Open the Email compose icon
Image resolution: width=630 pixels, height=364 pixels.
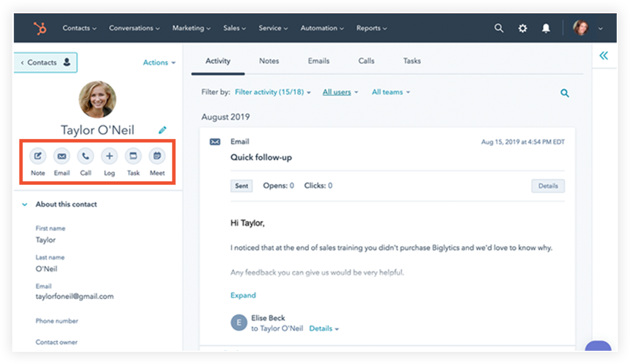[x=62, y=156]
